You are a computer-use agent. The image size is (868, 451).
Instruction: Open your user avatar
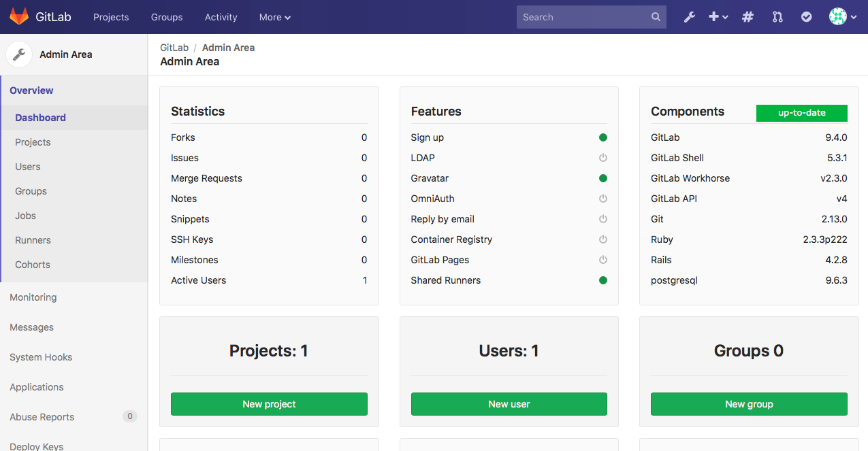[x=837, y=16]
